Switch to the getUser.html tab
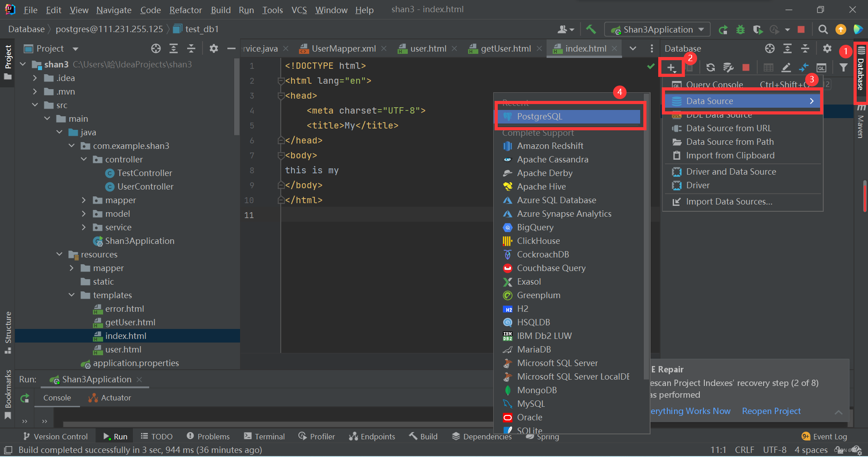This screenshot has height=457, width=868. click(505, 48)
